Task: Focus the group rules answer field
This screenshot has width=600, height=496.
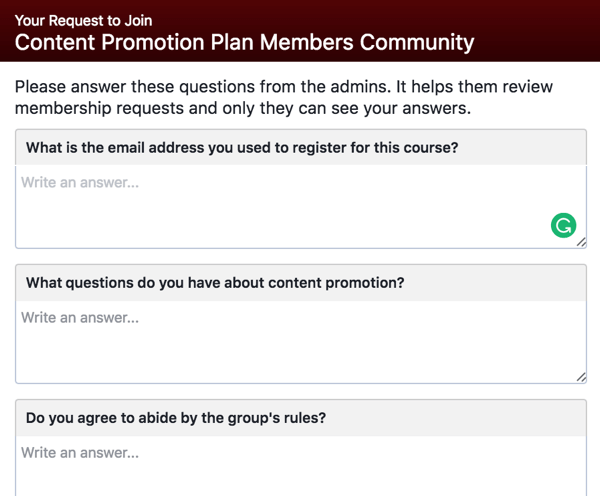Action: [x=301, y=466]
